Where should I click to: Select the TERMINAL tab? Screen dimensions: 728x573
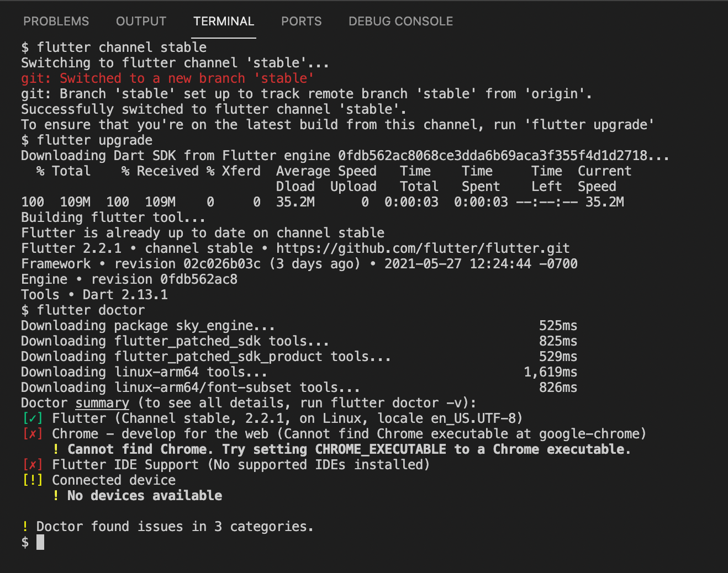click(224, 21)
